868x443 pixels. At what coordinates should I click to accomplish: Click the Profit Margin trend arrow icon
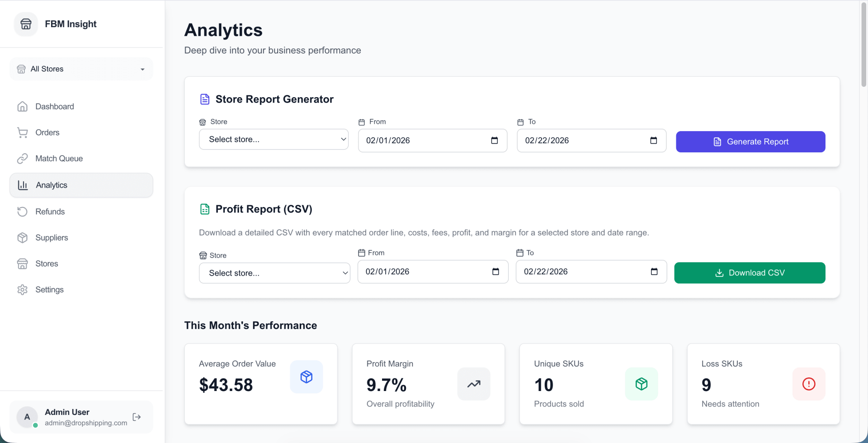474,384
